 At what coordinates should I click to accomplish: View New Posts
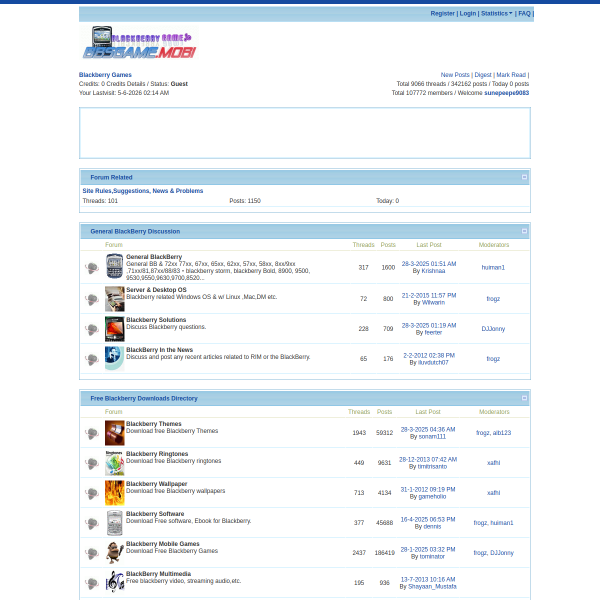tap(455, 75)
